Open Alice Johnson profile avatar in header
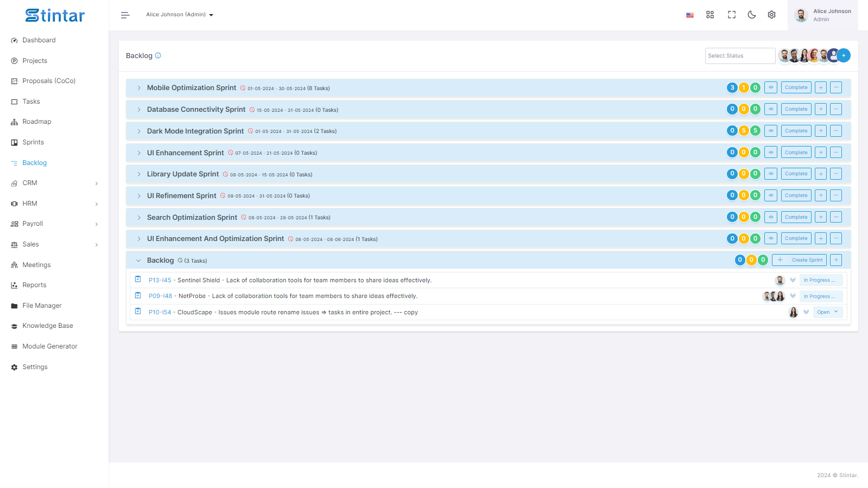This screenshot has width=868, height=488. tap(801, 15)
